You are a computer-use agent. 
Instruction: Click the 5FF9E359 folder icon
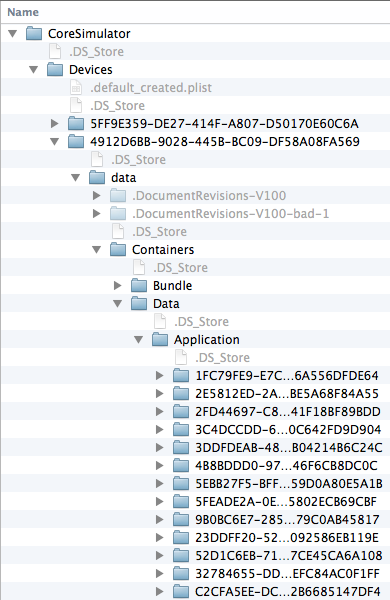(76, 124)
